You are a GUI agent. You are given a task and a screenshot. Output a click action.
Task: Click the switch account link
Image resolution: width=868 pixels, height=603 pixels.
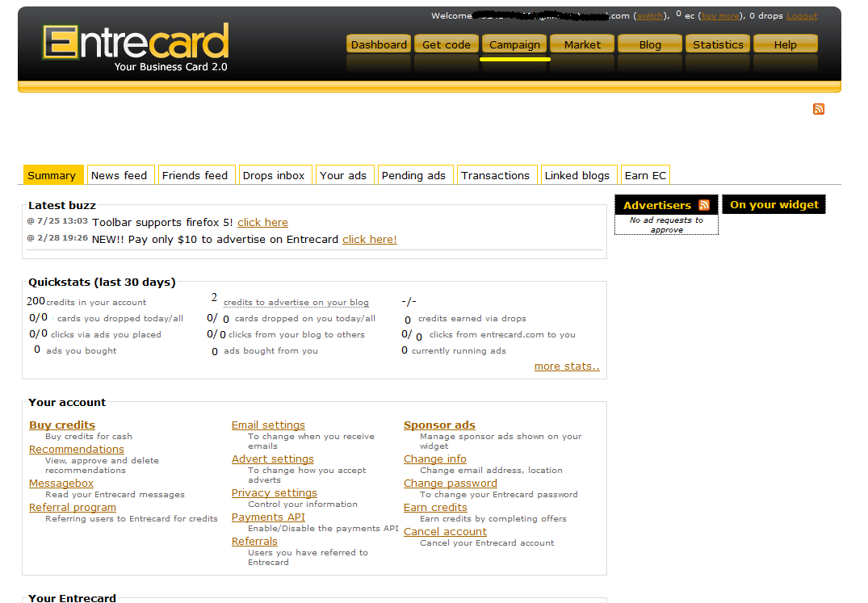tap(650, 16)
